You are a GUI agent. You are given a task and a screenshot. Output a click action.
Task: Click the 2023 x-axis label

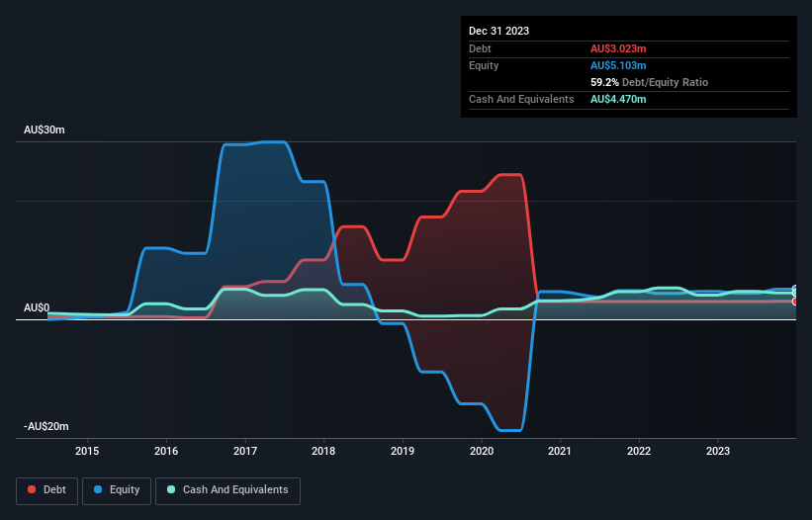click(x=718, y=451)
